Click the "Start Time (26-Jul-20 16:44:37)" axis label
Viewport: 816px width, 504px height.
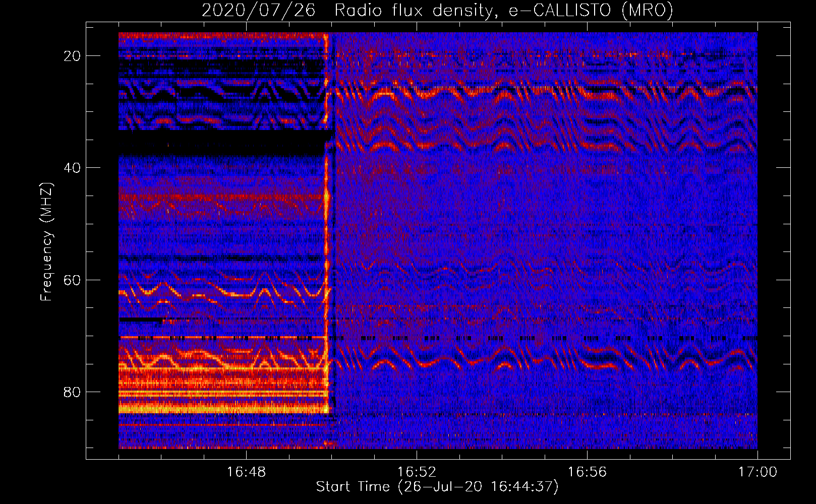(x=437, y=487)
